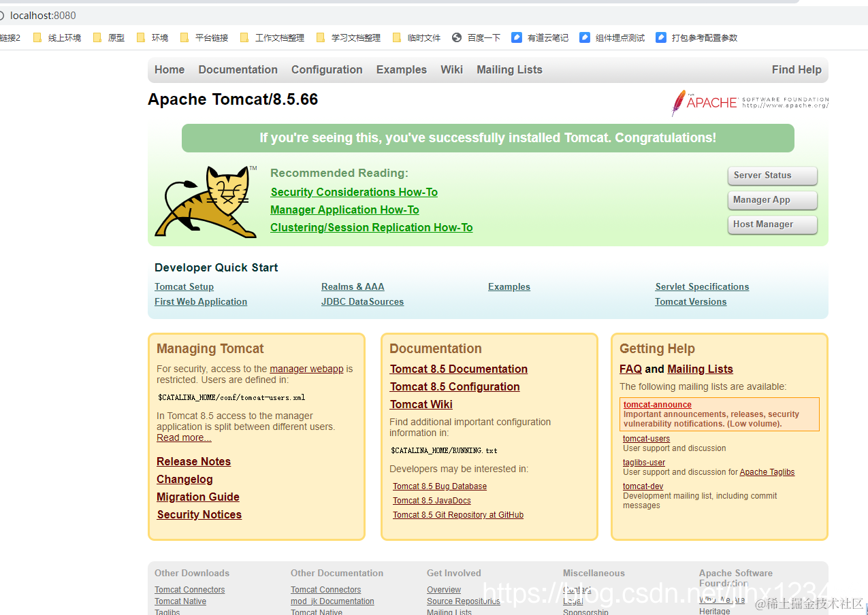The height and width of the screenshot is (615, 868).
Task: Open the 临时文件 bookmark folder
Action: point(417,38)
